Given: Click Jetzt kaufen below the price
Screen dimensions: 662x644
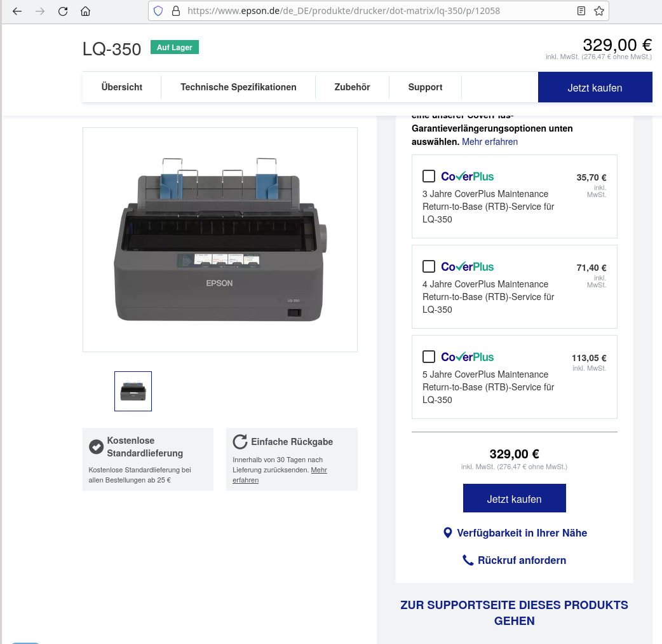Looking at the screenshot, I should click(514, 498).
